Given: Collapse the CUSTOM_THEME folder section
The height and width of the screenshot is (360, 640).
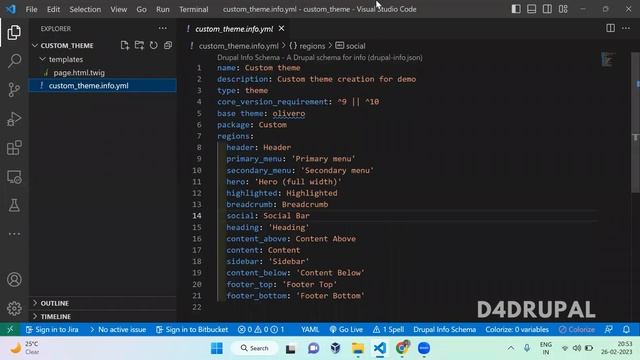Looking at the screenshot, I should [35, 45].
